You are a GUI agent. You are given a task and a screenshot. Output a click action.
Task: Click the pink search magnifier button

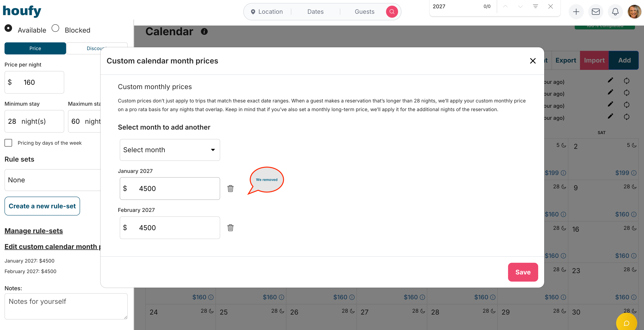[x=392, y=12]
